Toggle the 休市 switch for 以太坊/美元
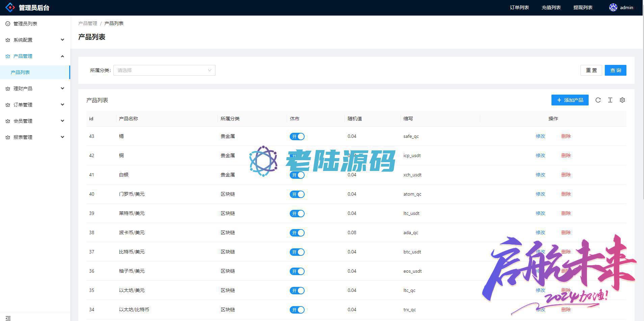The image size is (644, 321). click(297, 291)
